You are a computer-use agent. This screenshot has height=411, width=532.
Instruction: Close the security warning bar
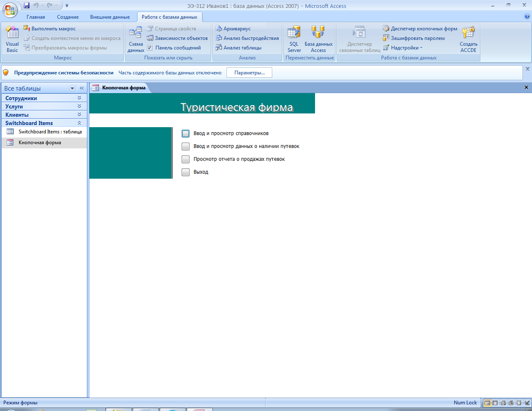[x=527, y=69]
